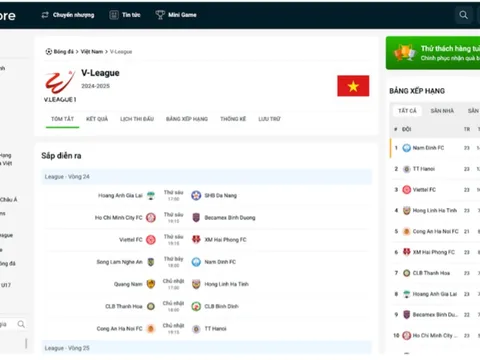The image size is (480, 360).
Task: Click the 2024-2025 season label
Action: tap(95, 86)
